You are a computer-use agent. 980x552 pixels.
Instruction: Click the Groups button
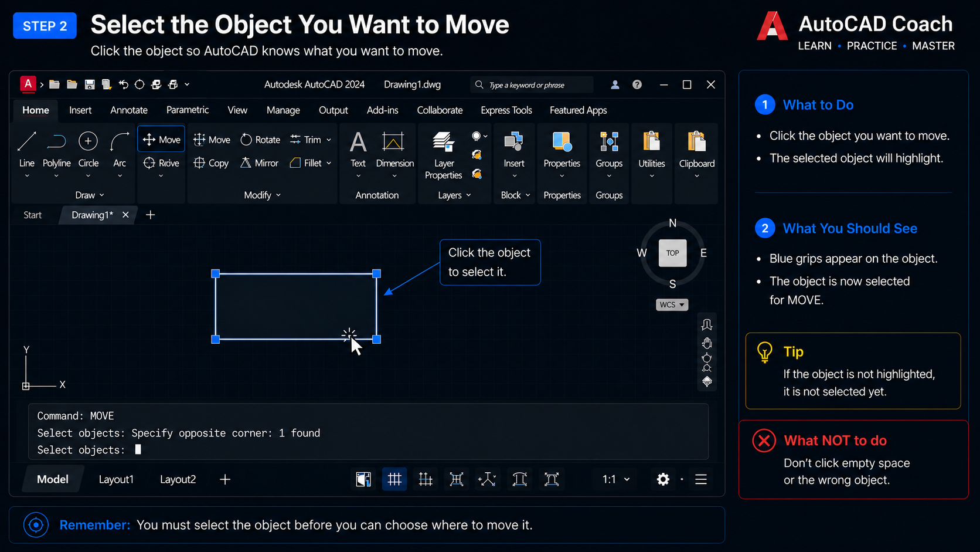coord(609,150)
